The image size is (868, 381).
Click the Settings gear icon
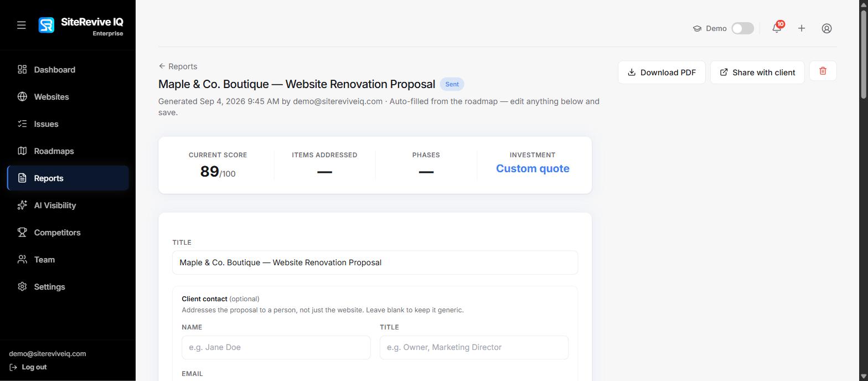[22, 286]
